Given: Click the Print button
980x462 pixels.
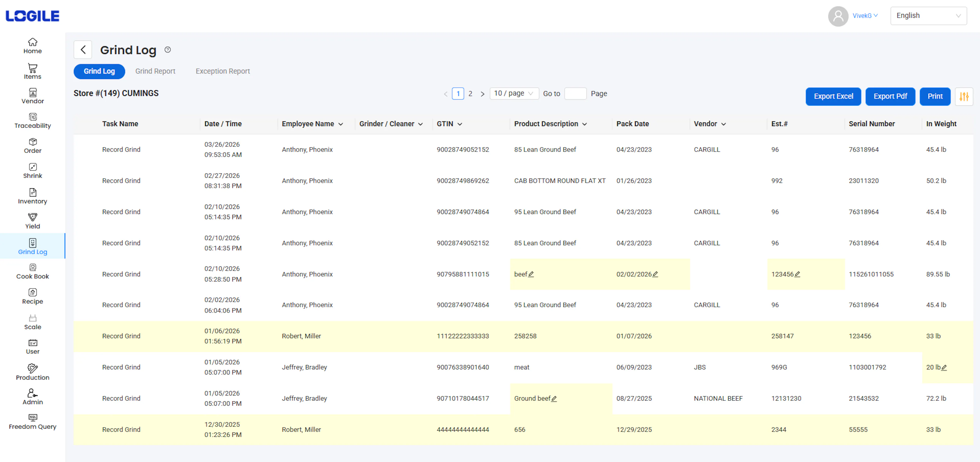Looking at the screenshot, I should coord(935,97).
